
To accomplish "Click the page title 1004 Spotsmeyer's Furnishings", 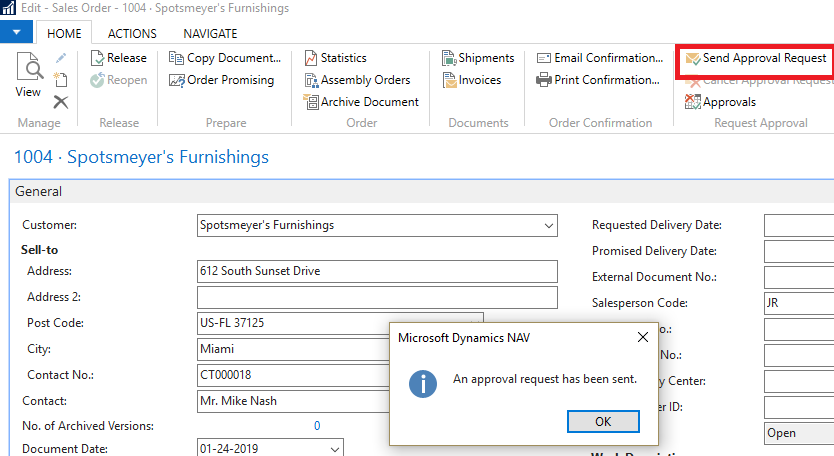I will pos(141,157).
